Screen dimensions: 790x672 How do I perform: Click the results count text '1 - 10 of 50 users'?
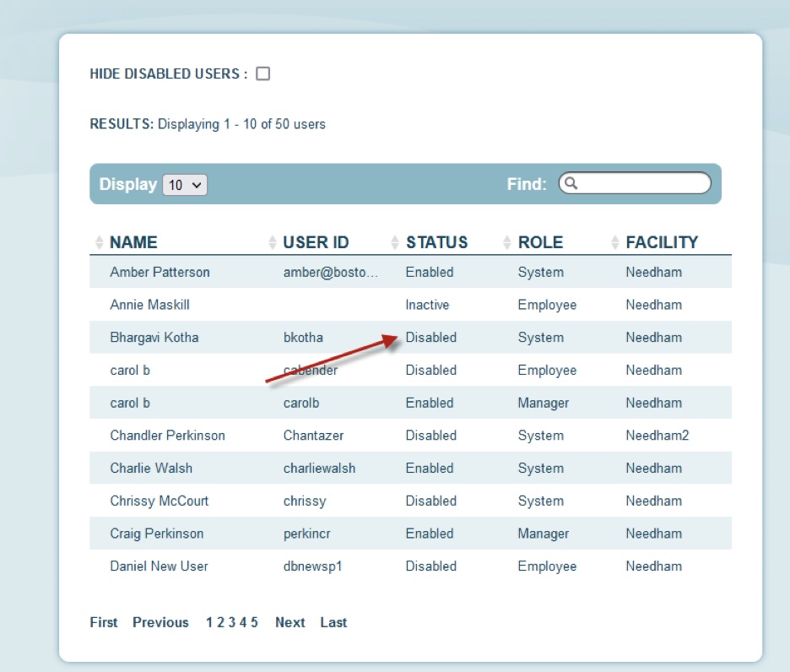click(274, 124)
